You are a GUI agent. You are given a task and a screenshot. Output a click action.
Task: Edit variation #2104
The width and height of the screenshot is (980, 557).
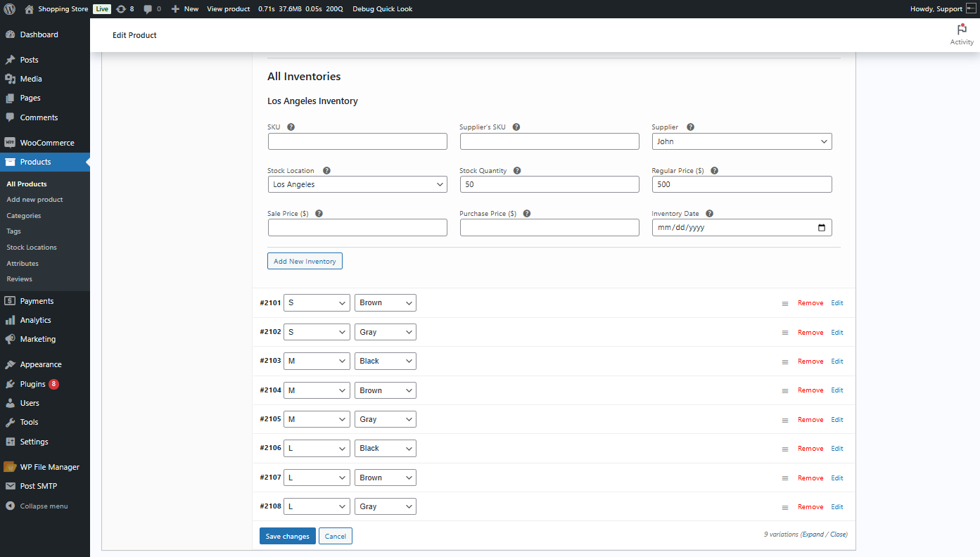[837, 390]
